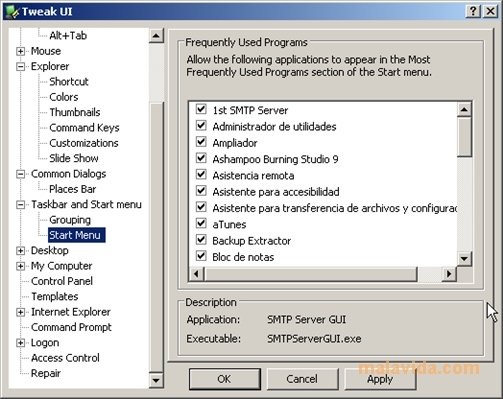
Task: Expand the Logon tree node
Action: [x=21, y=343]
